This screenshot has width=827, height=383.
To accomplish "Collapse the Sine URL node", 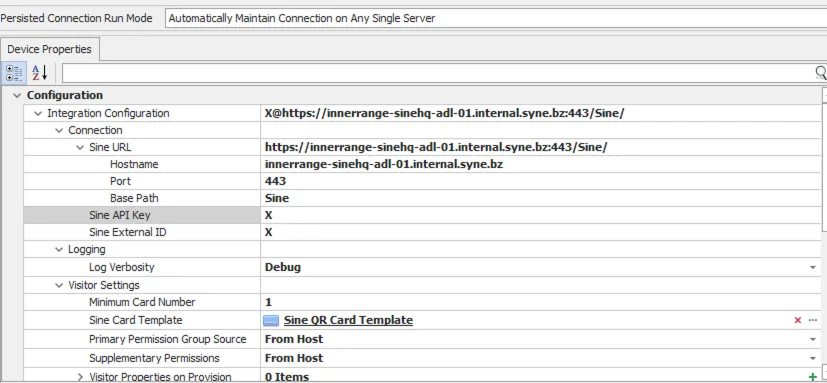I will click(x=80, y=148).
